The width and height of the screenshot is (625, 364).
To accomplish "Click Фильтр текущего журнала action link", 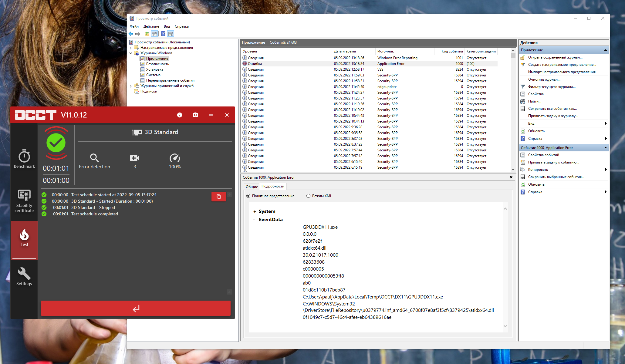I will [x=552, y=87].
